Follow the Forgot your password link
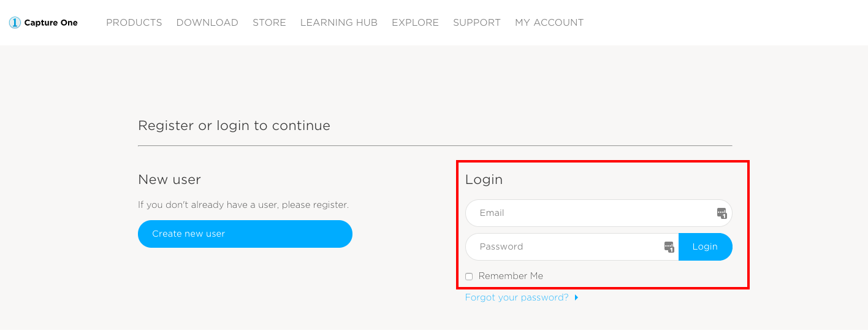 tap(517, 297)
